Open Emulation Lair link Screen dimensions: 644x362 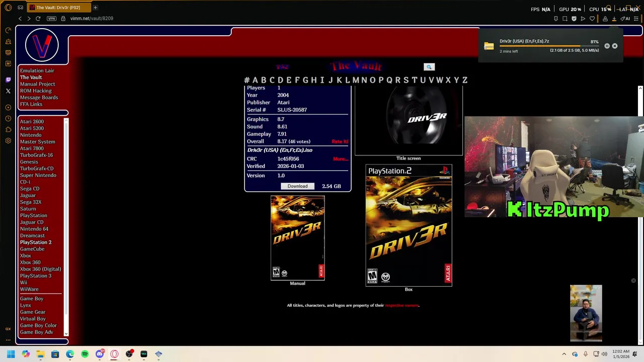[37, 71]
